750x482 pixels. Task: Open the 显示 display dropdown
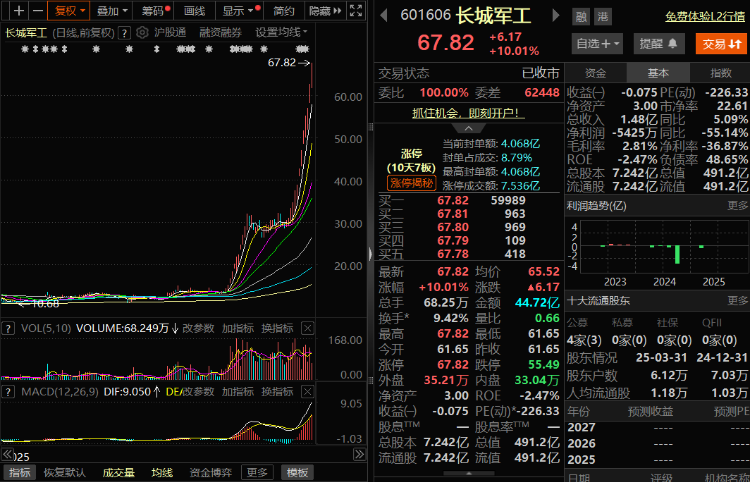coord(240,11)
